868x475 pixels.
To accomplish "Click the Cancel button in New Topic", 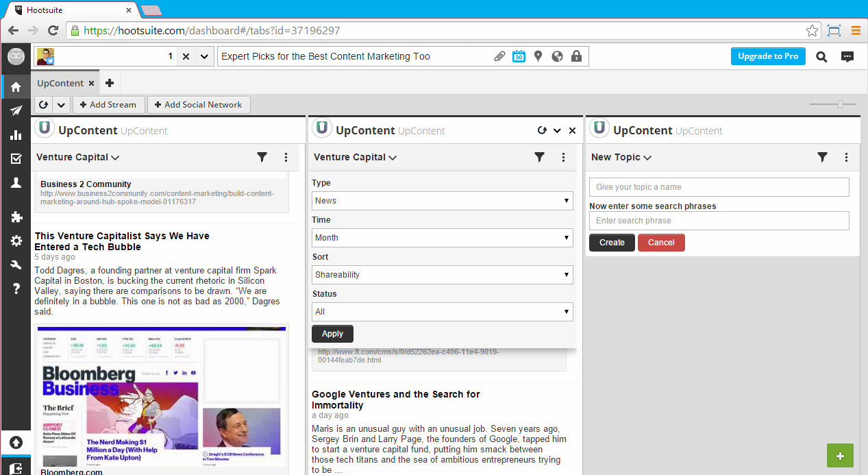I will [x=661, y=243].
